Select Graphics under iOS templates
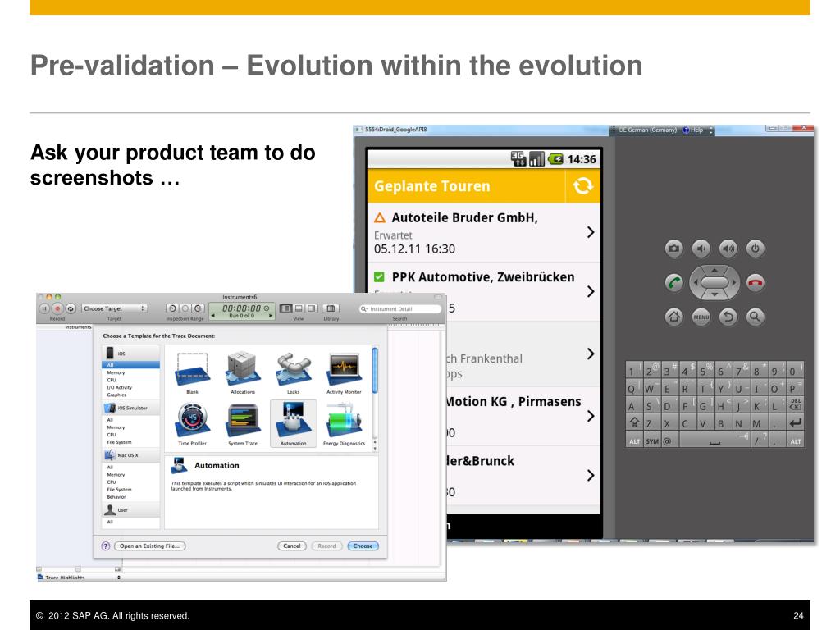This screenshot has height=630, width=840. (x=116, y=395)
